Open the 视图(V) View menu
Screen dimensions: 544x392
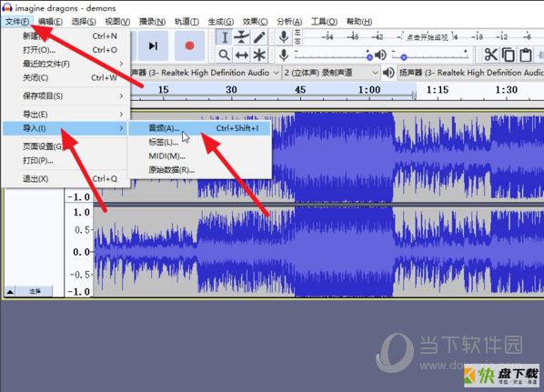[x=117, y=22]
